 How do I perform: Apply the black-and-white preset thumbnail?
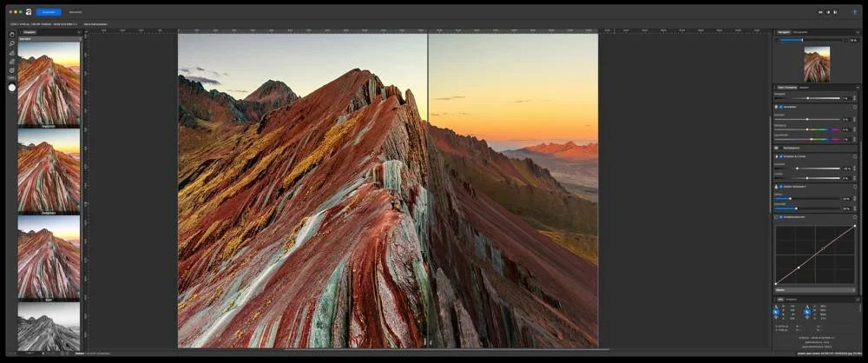click(x=49, y=327)
